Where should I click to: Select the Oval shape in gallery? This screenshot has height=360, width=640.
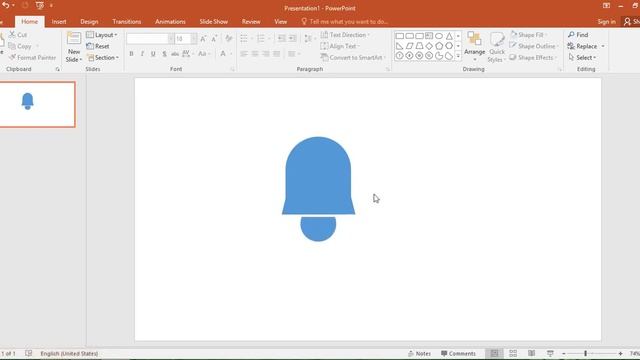coord(439,36)
